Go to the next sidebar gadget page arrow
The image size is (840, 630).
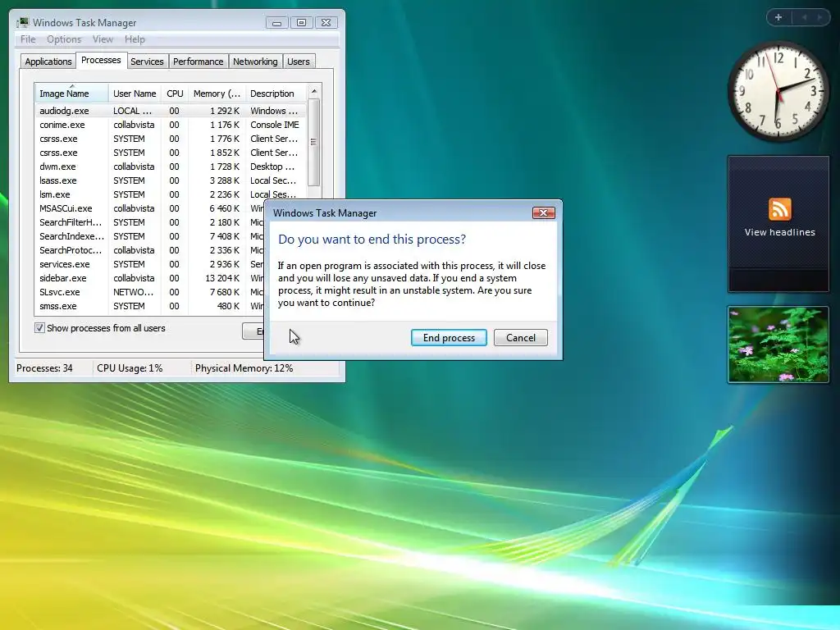tap(819, 18)
